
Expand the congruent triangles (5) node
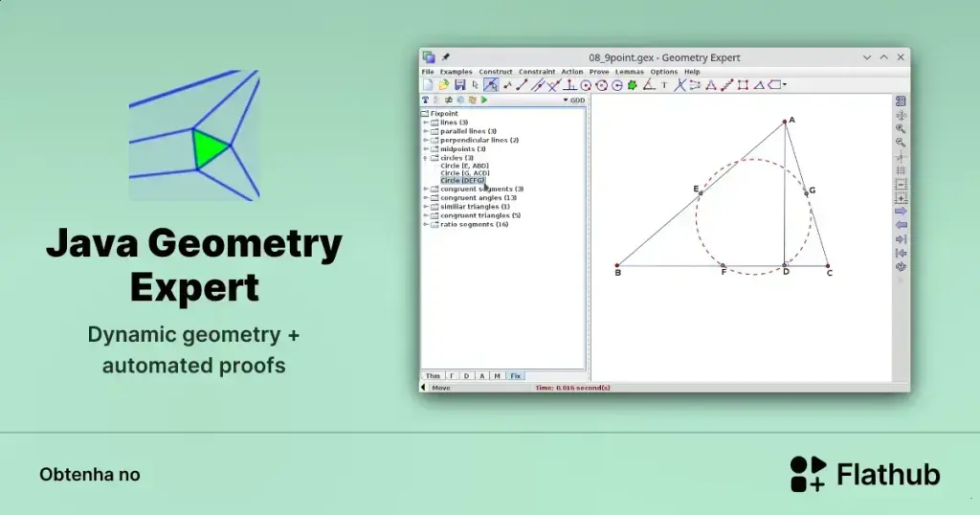(426, 215)
